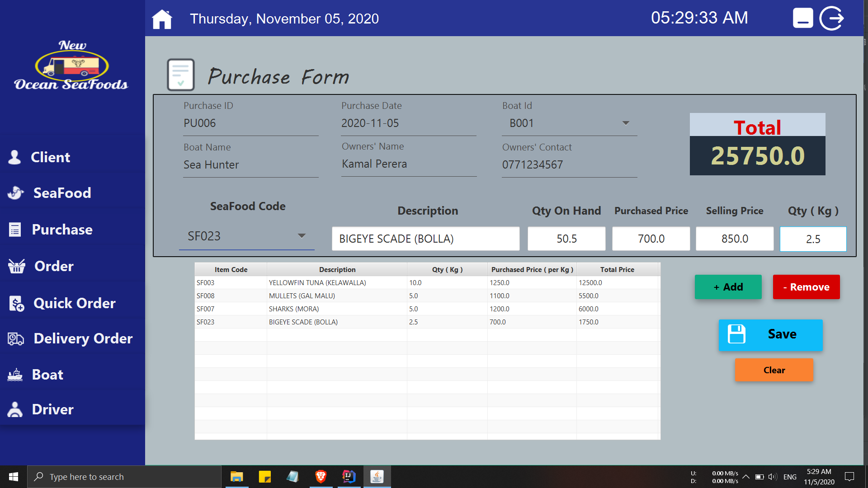This screenshot has height=488, width=868.
Task: Navigate to the Boat section
Action: [x=47, y=375]
